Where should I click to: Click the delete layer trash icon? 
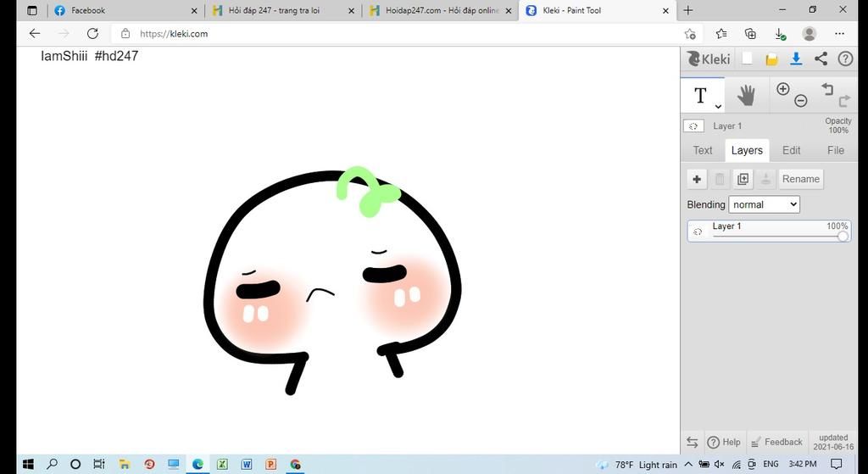(720, 179)
